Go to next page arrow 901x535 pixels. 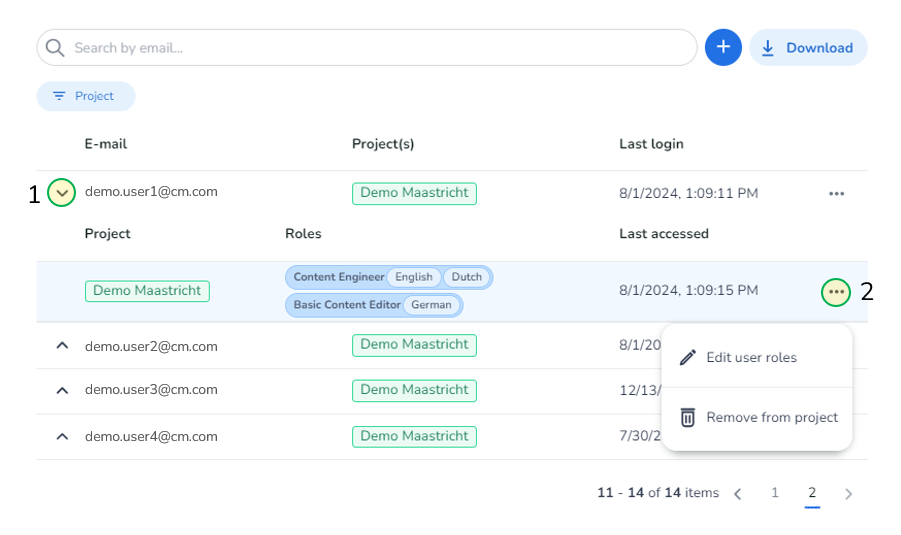point(848,493)
